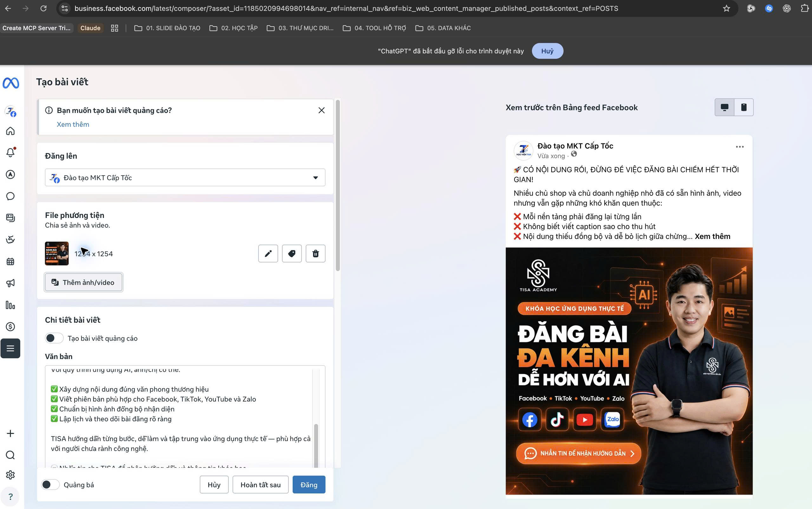Click the 'Tạo bài viết' page heading

coord(62,82)
